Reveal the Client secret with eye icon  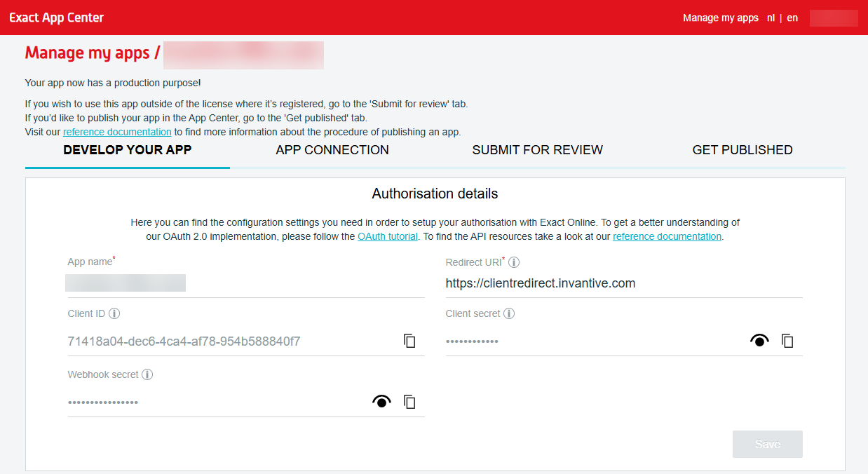759,341
